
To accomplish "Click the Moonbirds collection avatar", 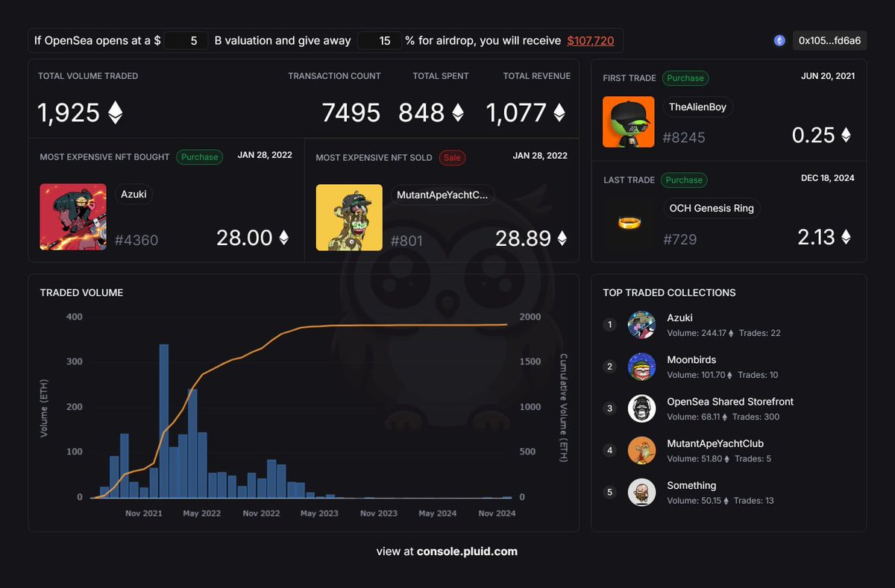I will tap(641, 367).
